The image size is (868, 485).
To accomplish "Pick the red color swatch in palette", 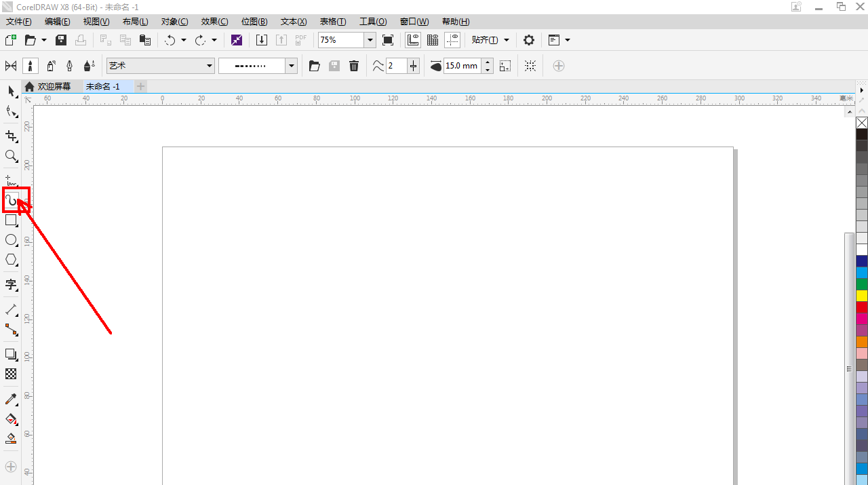I will tap(862, 307).
